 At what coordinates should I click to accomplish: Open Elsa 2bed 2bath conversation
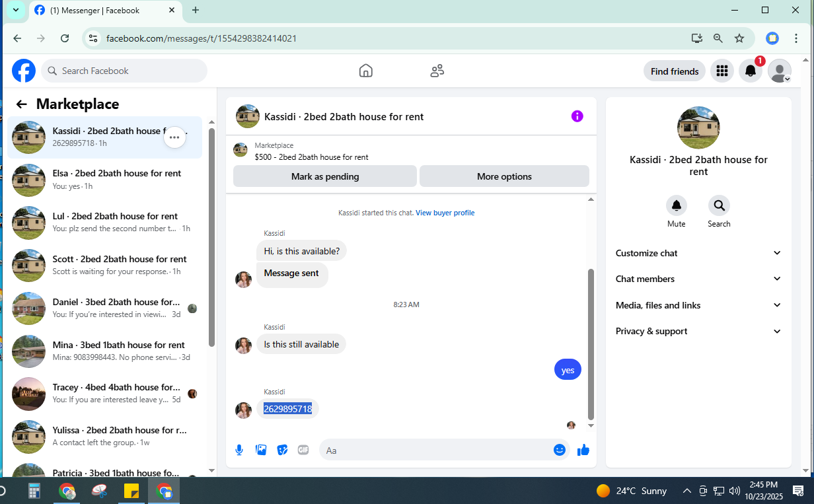tap(106, 180)
